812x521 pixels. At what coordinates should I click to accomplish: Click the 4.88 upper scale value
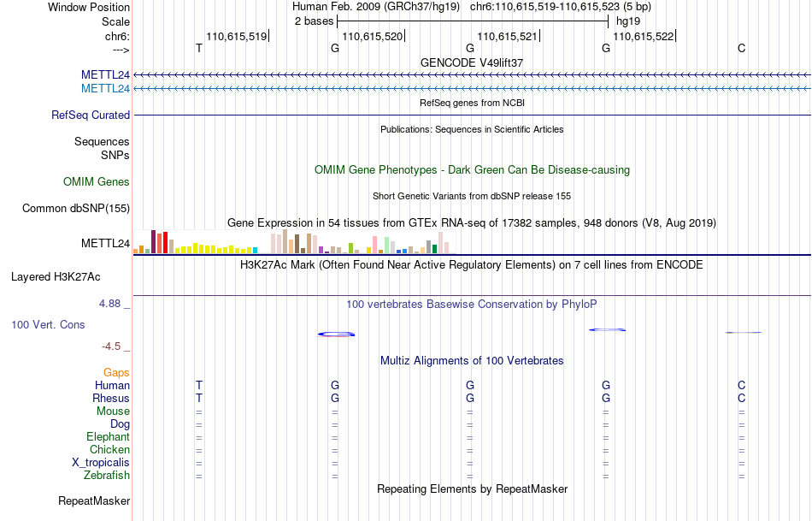point(109,304)
